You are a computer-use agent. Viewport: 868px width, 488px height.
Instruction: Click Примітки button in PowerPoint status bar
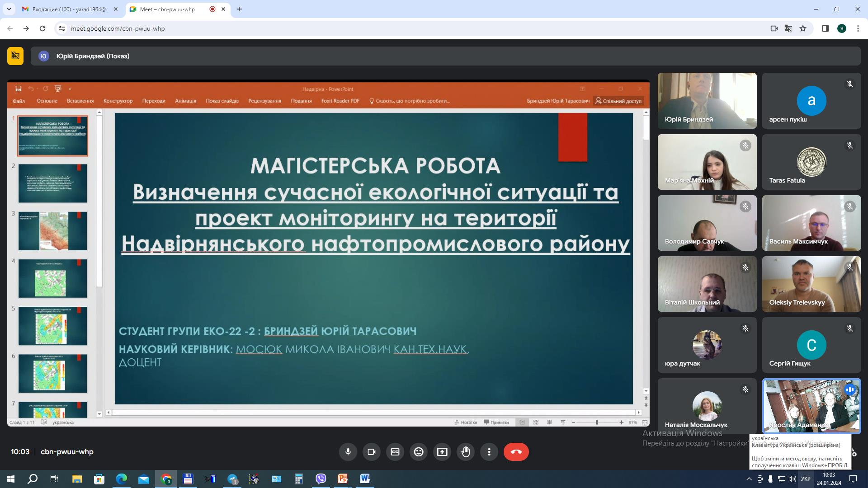click(x=496, y=422)
